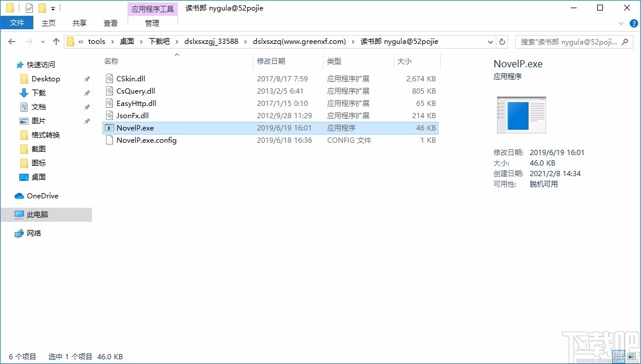Switch to the 查看 ribbon tab

click(x=111, y=23)
